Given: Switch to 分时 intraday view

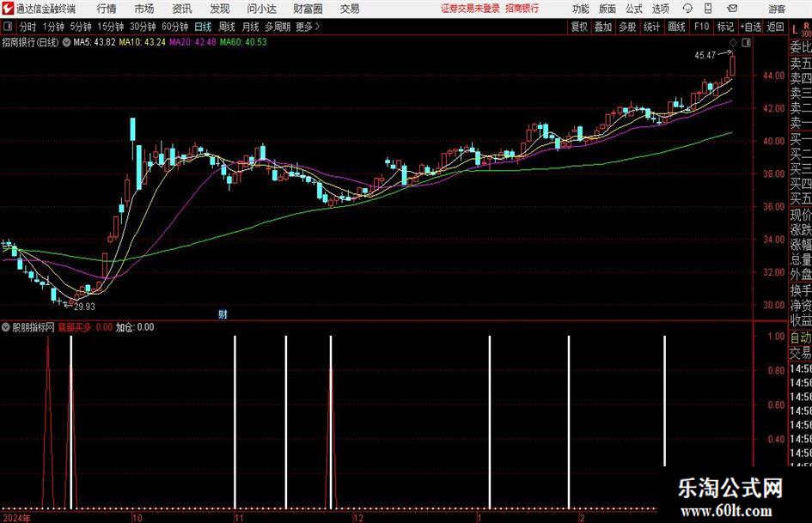Looking at the screenshot, I should (28, 27).
